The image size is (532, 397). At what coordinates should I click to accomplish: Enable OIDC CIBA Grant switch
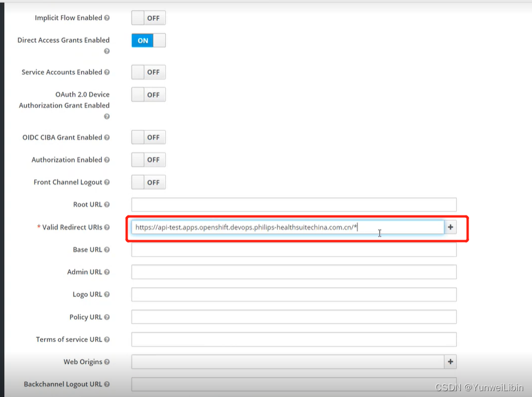click(149, 137)
